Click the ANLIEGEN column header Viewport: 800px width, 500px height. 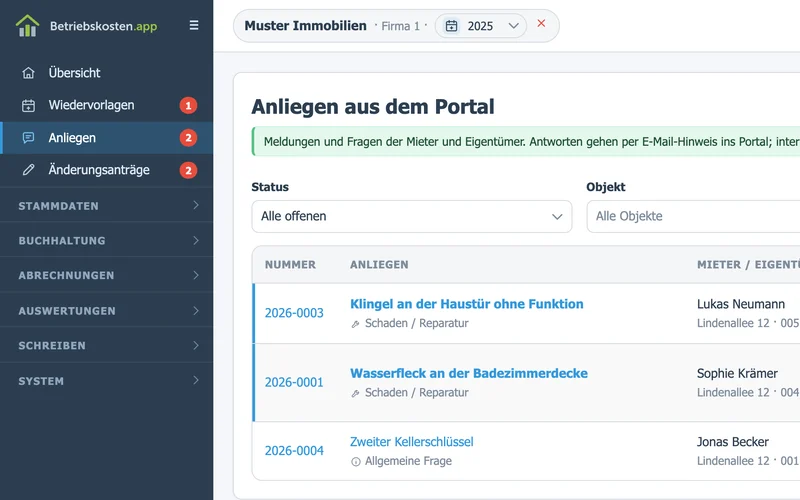click(x=379, y=265)
